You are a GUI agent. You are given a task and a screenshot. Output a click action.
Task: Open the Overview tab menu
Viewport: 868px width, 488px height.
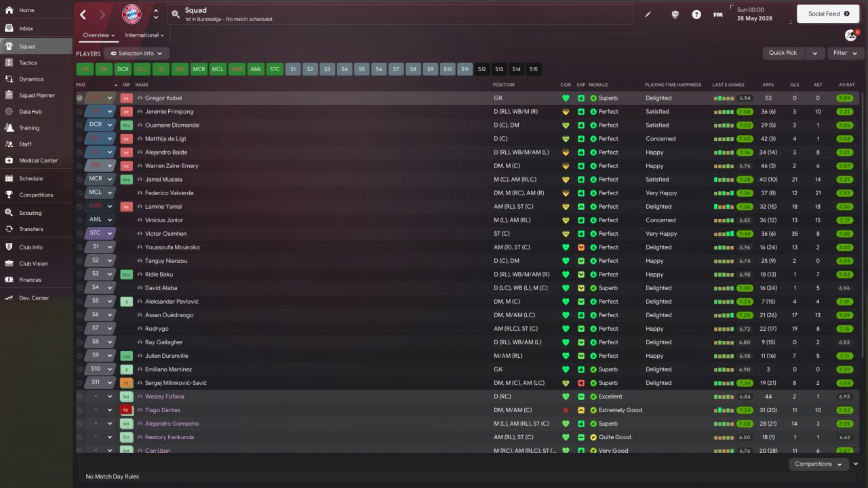coord(99,35)
